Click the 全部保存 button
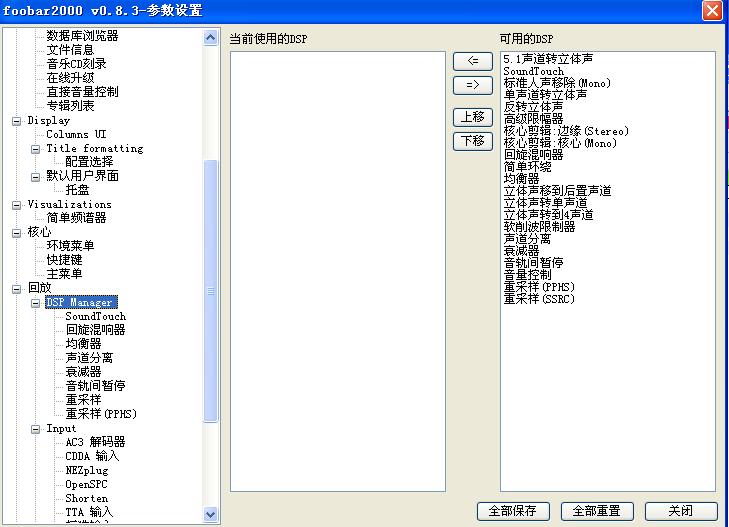 click(513, 511)
